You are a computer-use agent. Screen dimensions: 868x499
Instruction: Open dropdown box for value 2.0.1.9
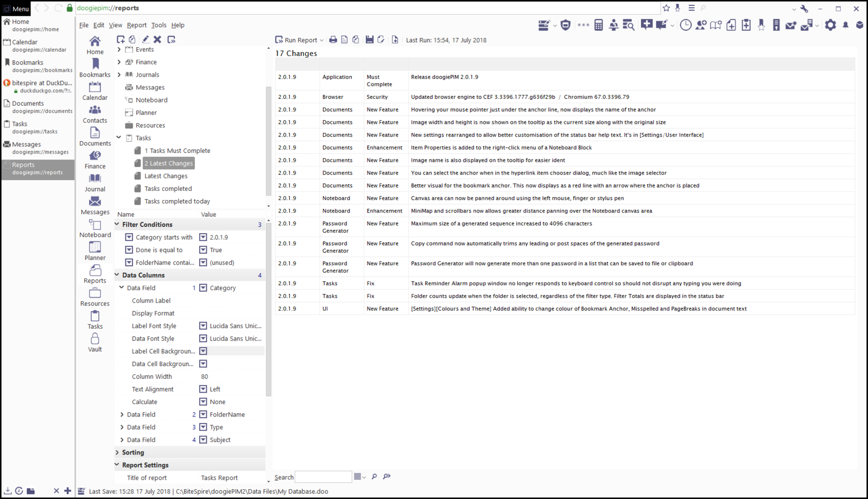click(x=203, y=237)
